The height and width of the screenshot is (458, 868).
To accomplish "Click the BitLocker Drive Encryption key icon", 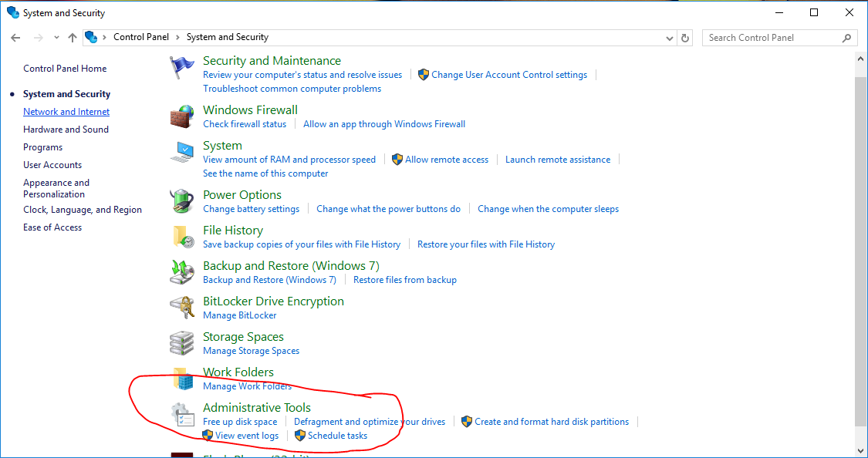I will click(x=182, y=308).
